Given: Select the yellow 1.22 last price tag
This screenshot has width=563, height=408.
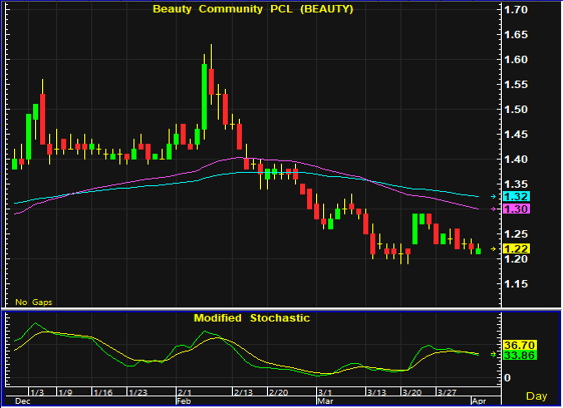Looking at the screenshot, I should (516, 249).
